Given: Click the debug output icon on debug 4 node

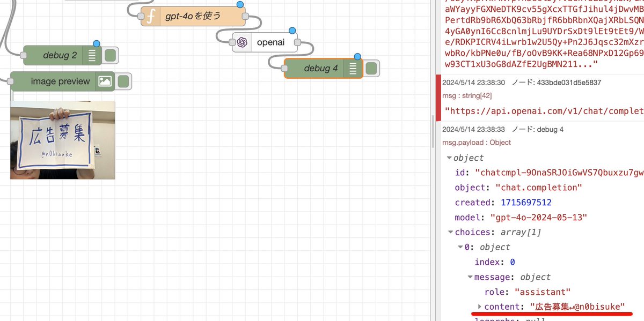Looking at the screenshot, I should pyautogui.click(x=352, y=68).
